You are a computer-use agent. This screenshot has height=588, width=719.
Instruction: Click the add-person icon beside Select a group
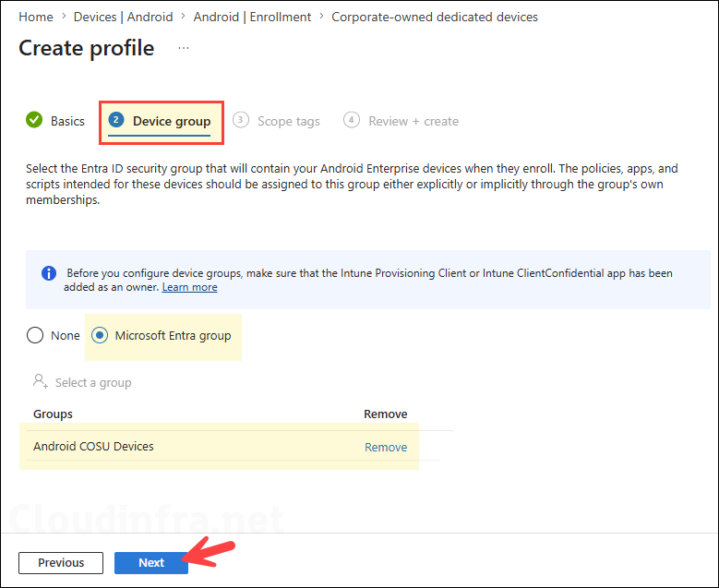click(41, 381)
